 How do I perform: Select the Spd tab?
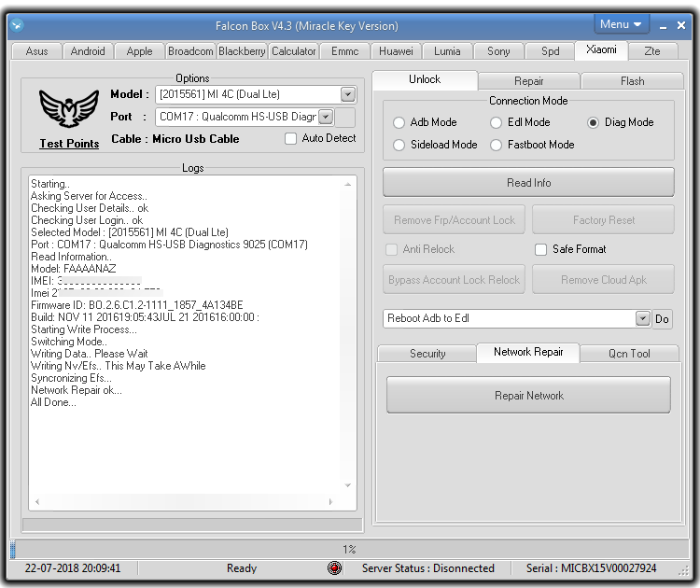coord(550,51)
